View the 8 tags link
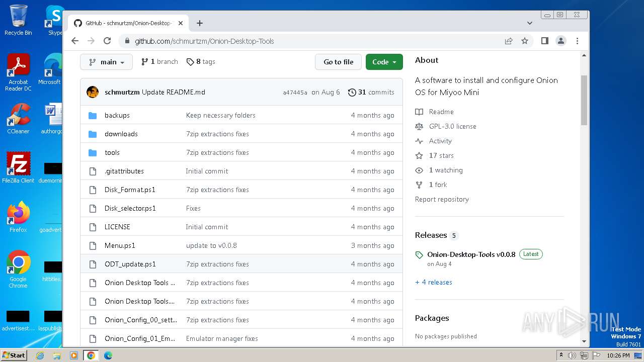Image resolution: width=644 pixels, height=362 pixels. 201,61
